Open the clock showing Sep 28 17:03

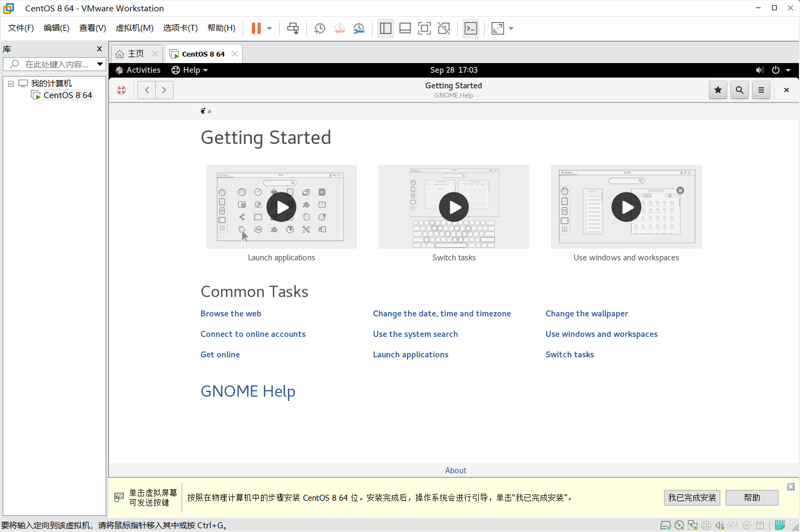pos(454,70)
